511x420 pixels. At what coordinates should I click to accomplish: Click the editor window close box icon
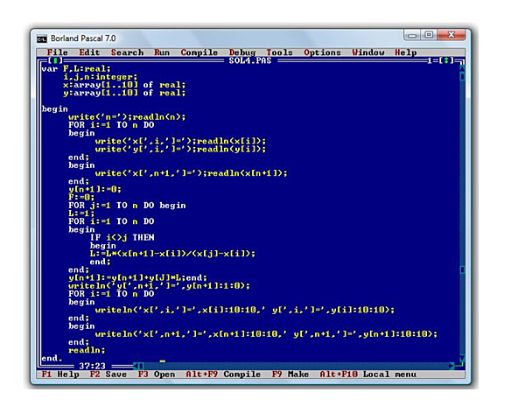tap(55, 60)
